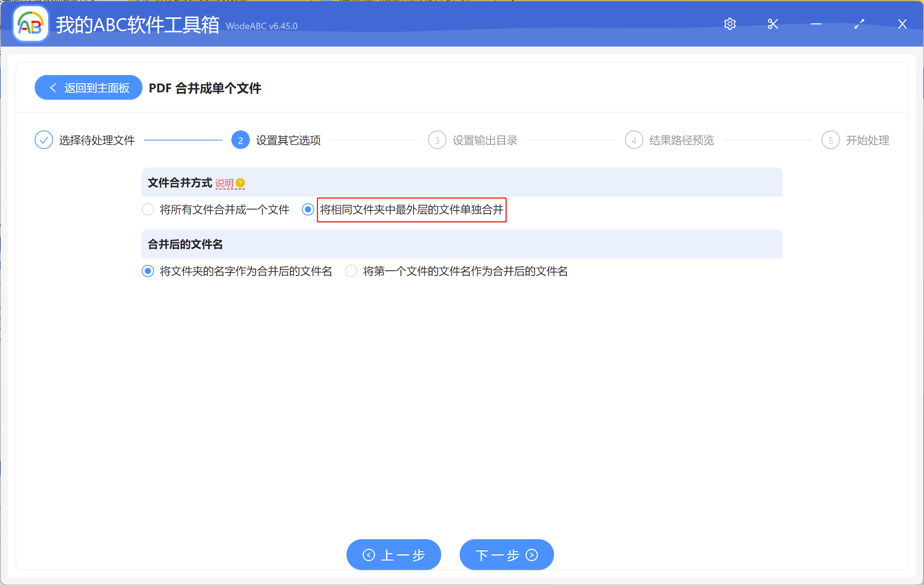924x585 pixels.
Task: Click the scissors screenshot icon in the title bar
Action: pyautogui.click(x=773, y=24)
